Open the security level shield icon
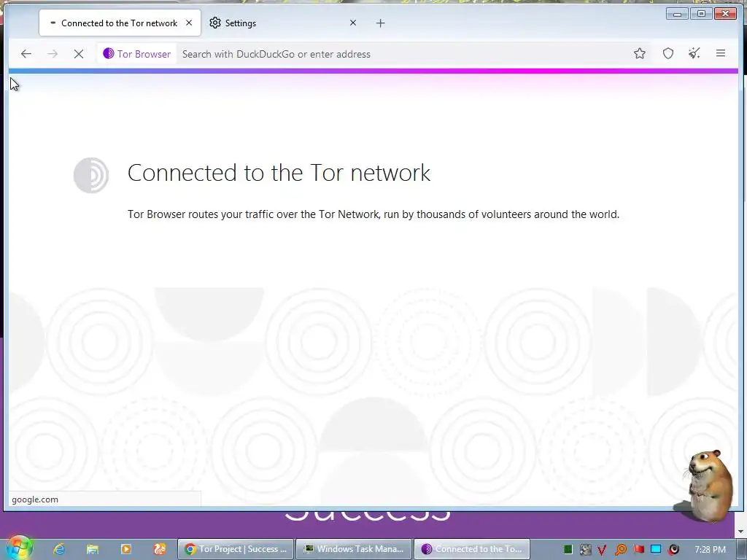The image size is (747, 560). [x=668, y=54]
